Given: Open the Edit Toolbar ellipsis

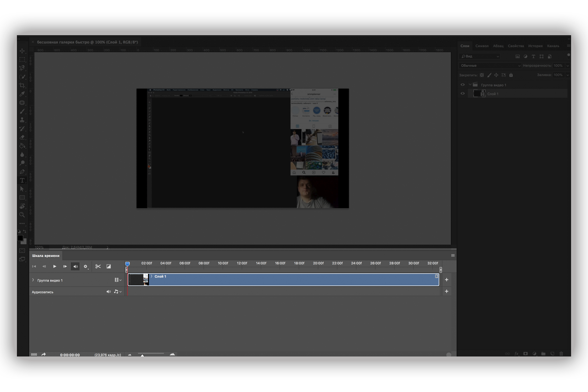Looking at the screenshot, I should [22, 223].
